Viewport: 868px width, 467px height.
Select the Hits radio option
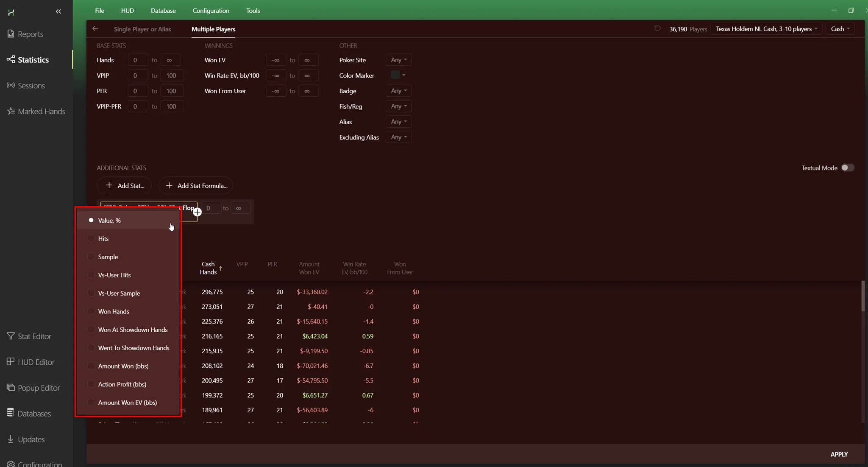coord(91,238)
